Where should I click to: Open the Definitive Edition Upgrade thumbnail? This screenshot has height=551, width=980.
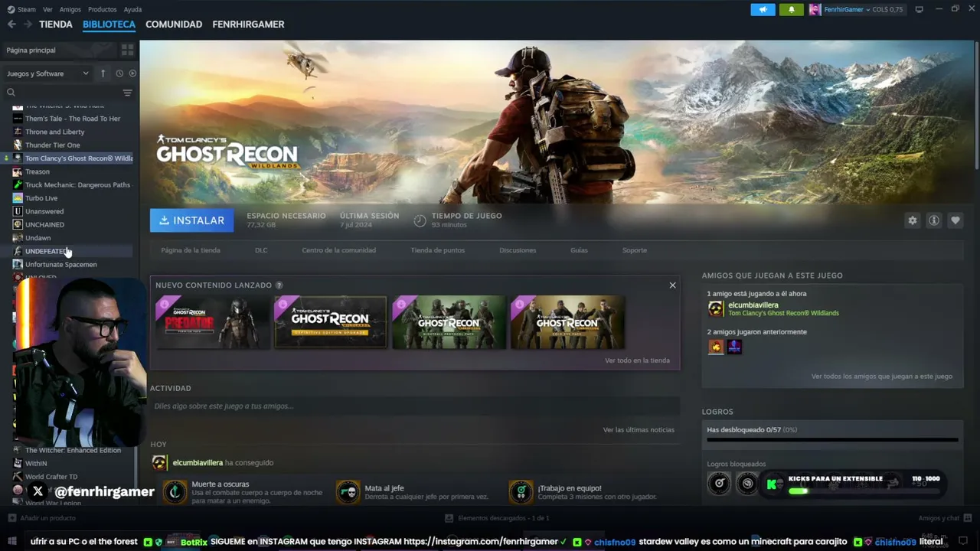tap(331, 322)
